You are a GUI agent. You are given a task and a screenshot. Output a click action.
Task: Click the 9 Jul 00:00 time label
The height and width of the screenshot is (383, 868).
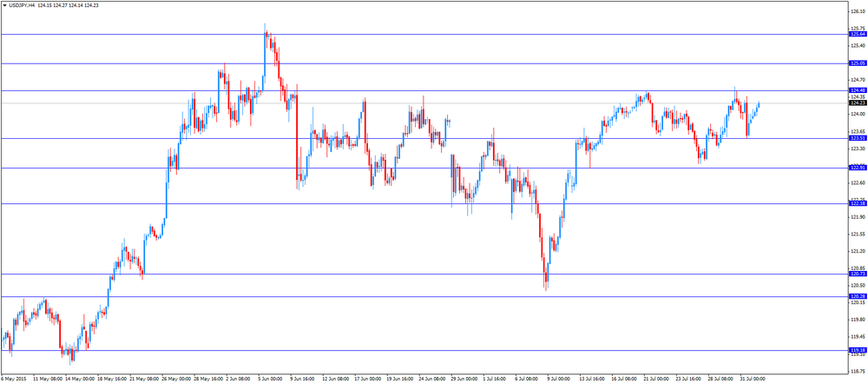[560, 379]
